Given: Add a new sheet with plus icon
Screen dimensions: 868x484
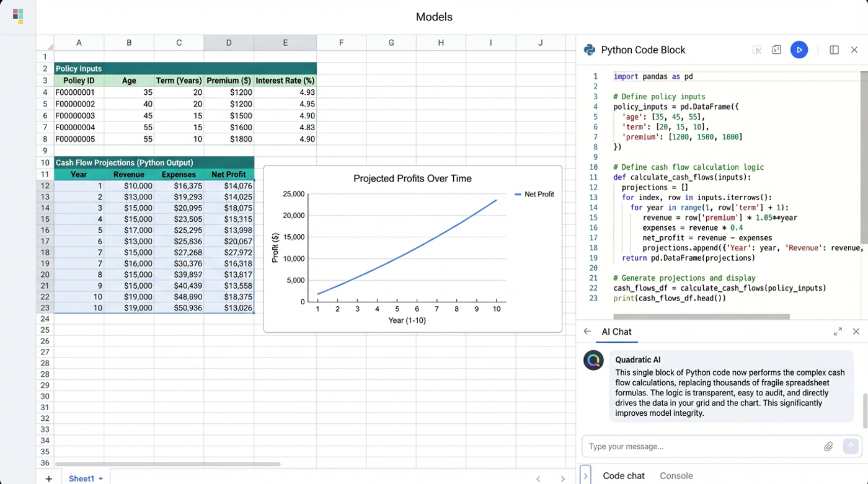Looking at the screenshot, I should (x=49, y=478).
